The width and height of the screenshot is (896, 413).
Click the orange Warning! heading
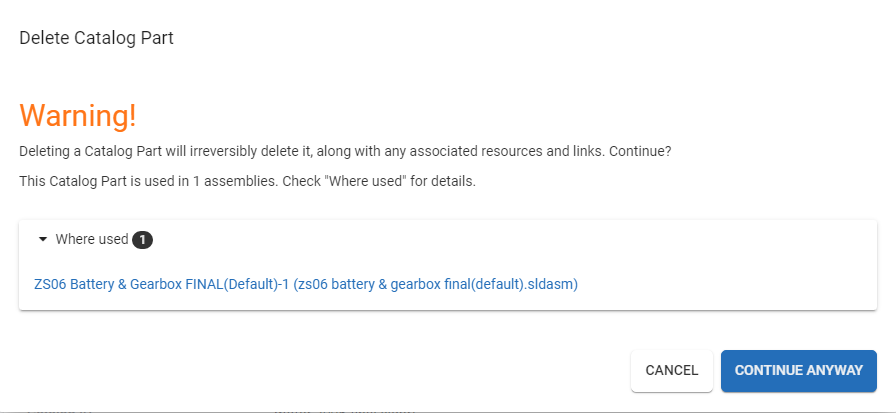(78, 115)
